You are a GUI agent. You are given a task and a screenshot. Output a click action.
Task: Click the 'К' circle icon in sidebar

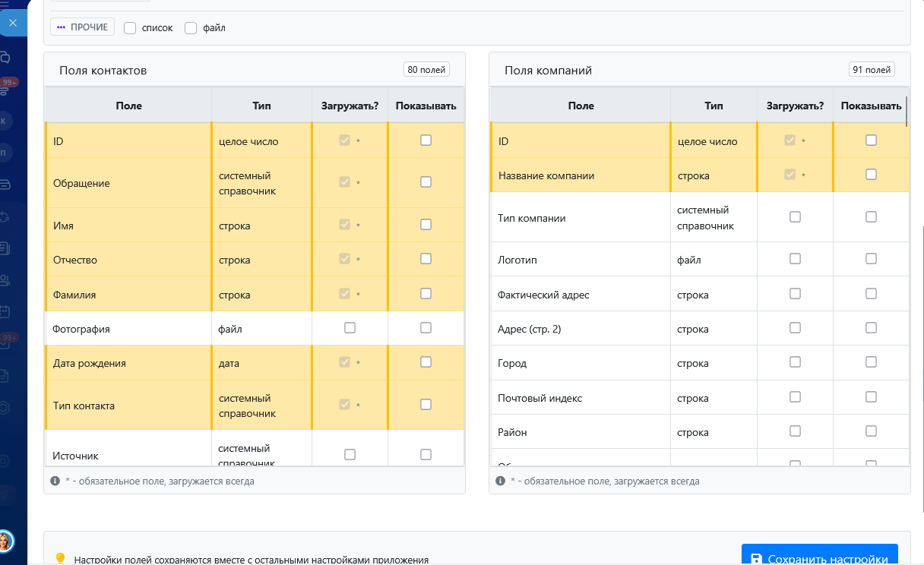5,121
